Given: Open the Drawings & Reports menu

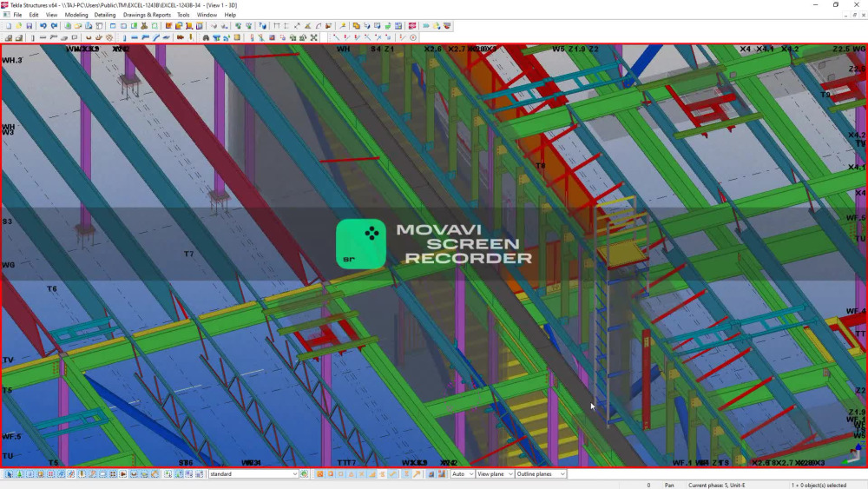Looking at the screenshot, I should coord(147,15).
